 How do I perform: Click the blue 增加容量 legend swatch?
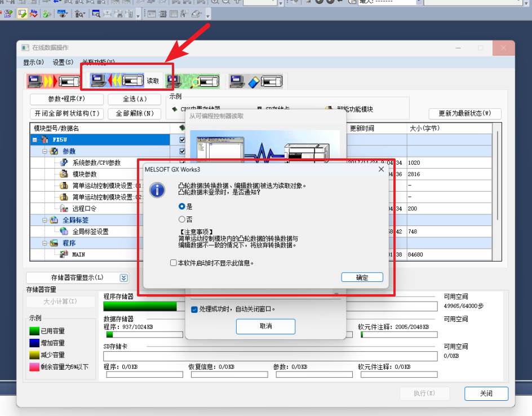(34, 343)
